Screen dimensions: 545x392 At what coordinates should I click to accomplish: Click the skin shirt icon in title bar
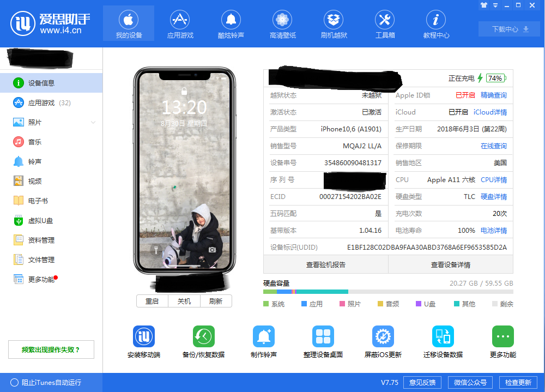pos(484,5)
